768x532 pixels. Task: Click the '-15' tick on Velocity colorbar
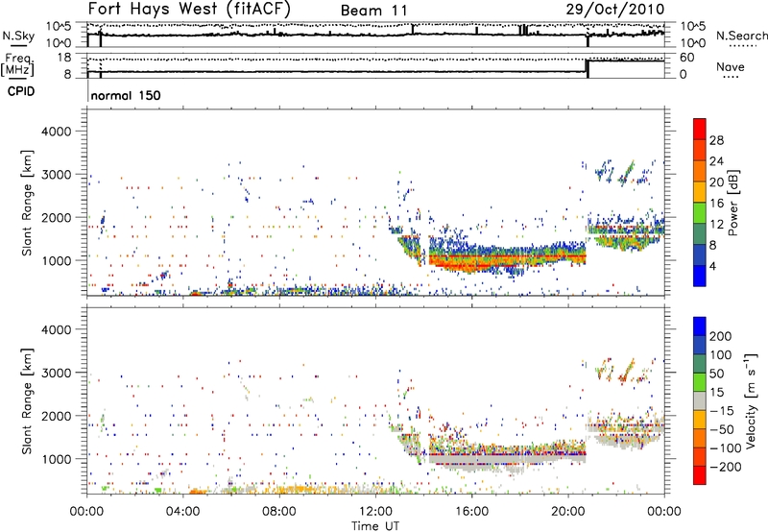coord(724,411)
